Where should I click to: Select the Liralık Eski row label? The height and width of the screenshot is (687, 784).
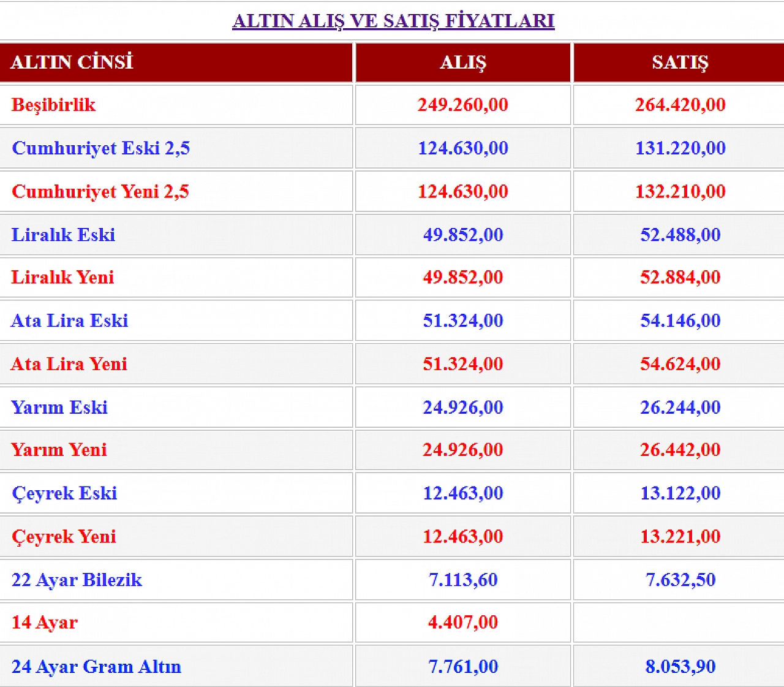coord(63,235)
